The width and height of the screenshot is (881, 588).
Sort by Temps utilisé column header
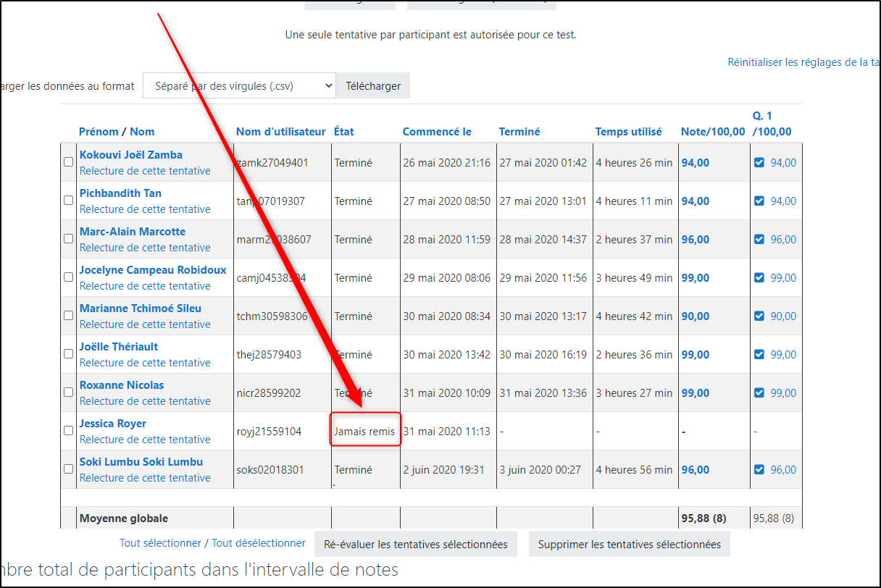628,132
